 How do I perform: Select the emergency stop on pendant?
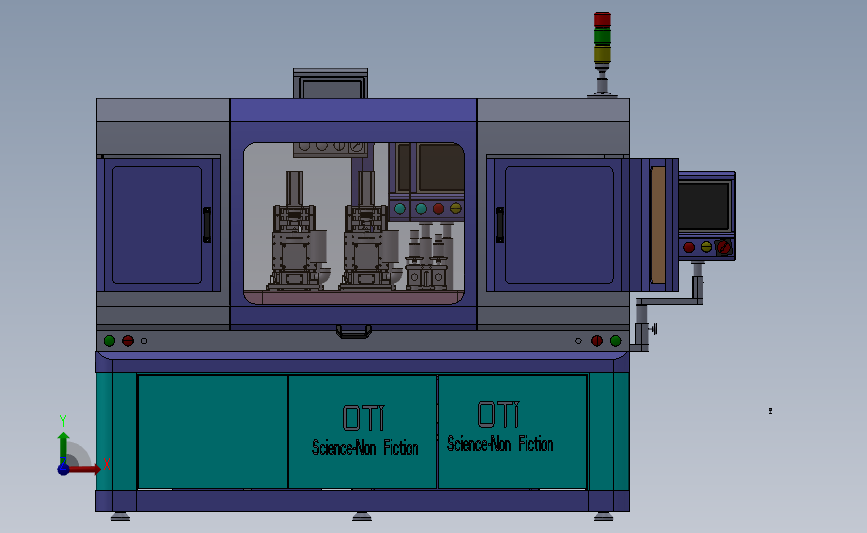click(723, 247)
